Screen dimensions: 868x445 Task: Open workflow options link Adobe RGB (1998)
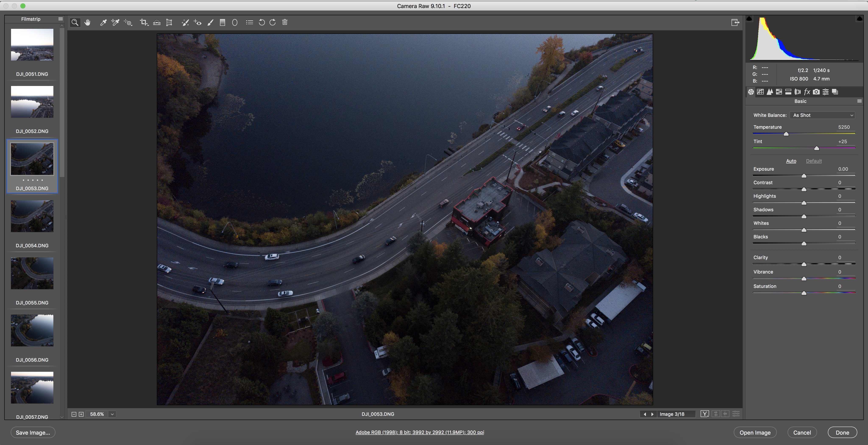coord(420,432)
